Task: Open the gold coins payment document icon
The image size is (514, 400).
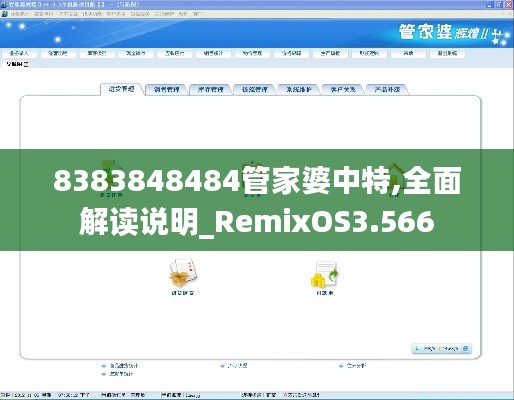Action: coord(325,274)
